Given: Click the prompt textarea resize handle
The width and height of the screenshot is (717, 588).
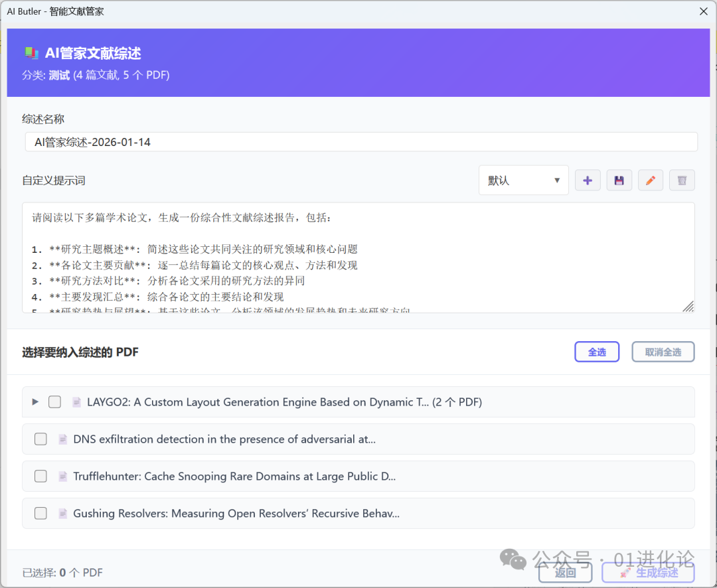Looking at the screenshot, I should (x=688, y=307).
